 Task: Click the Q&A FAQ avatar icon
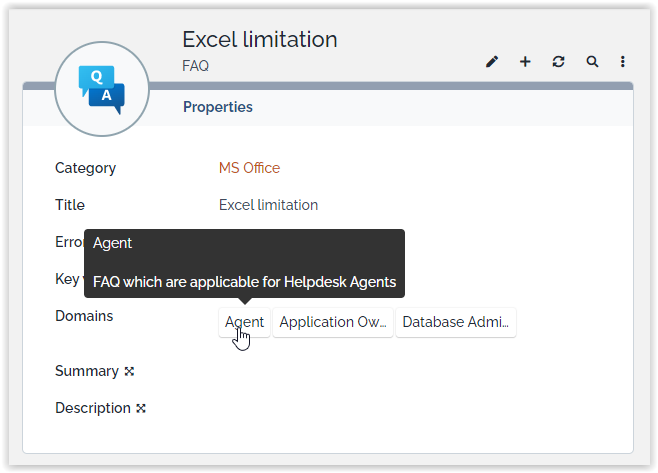[102, 88]
